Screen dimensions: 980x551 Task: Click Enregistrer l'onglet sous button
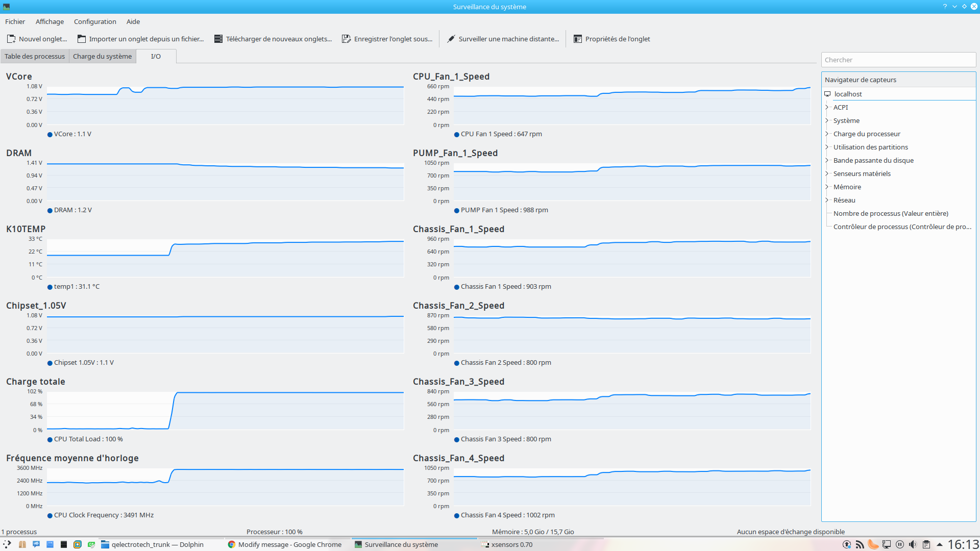coord(387,39)
